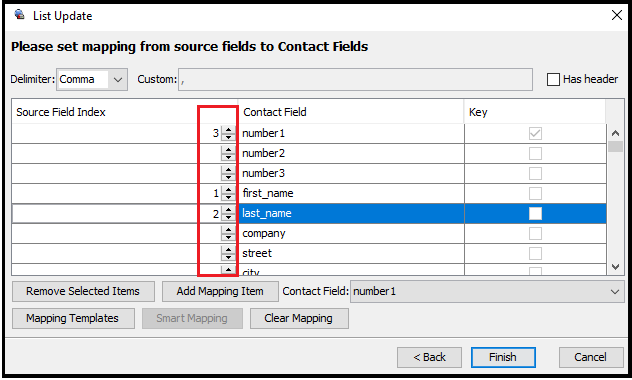Image resolution: width=632 pixels, height=380 pixels.
Task: Increase the number3 source index with up arrow
Action: coord(229,170)
